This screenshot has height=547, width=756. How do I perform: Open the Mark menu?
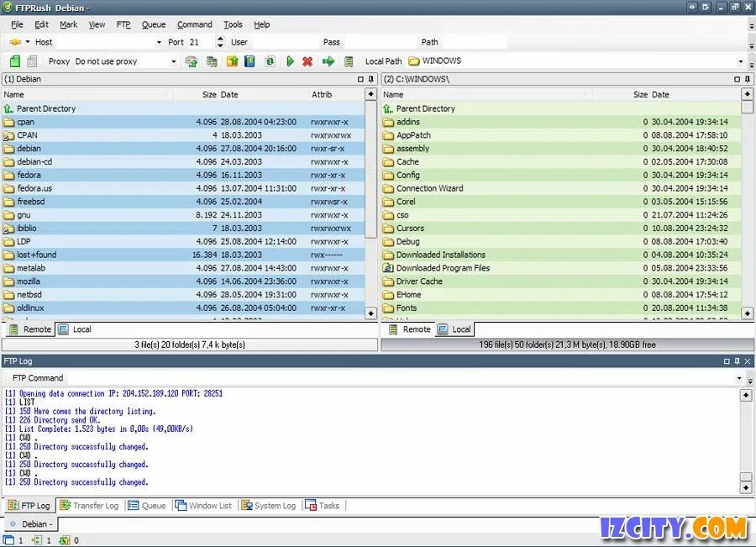(x=69, y=24)
